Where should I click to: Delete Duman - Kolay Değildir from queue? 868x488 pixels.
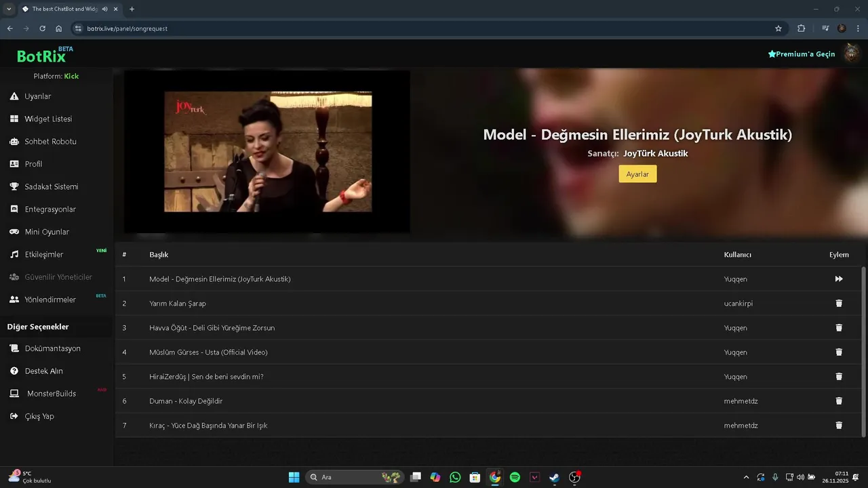click(839, 401)
